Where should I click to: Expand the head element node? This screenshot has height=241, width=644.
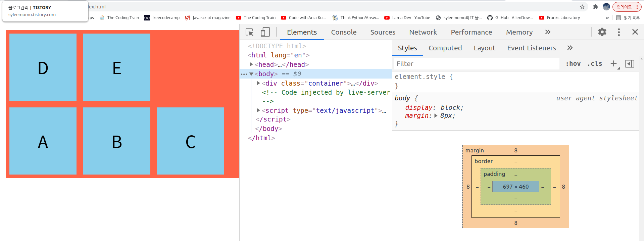(251, 64)
